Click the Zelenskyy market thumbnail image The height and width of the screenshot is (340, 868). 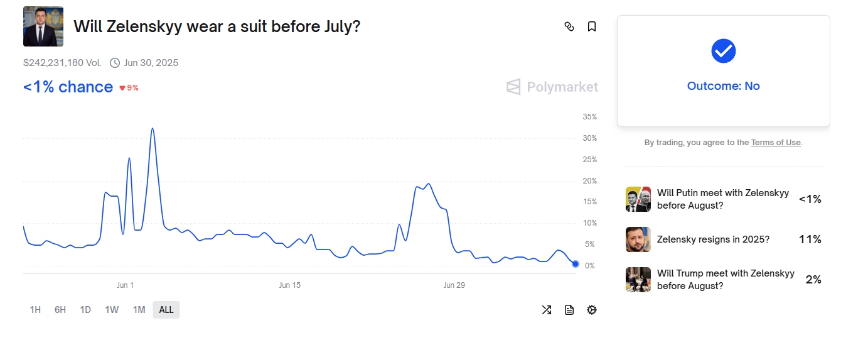tap(43, 26)
